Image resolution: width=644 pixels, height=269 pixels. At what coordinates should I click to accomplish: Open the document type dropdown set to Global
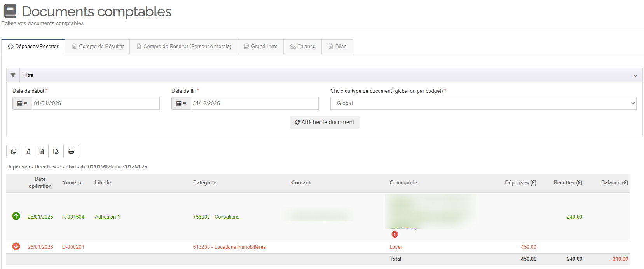point(483,103)
